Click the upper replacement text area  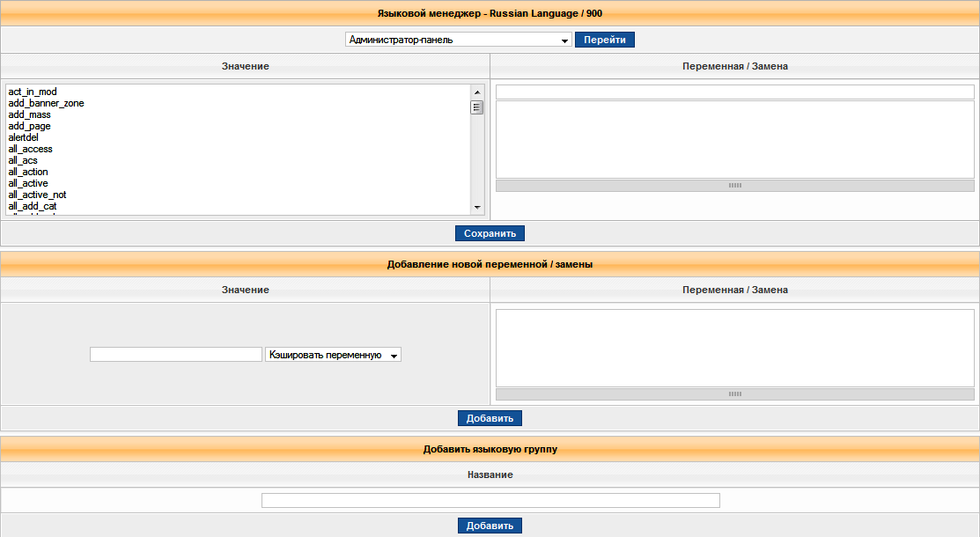pos(734,139)
